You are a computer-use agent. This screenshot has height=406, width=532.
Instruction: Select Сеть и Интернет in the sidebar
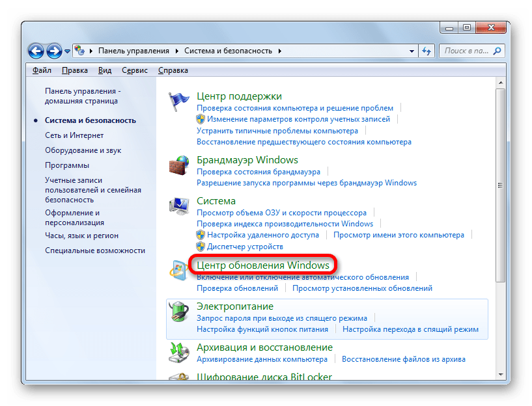point(74,135)
